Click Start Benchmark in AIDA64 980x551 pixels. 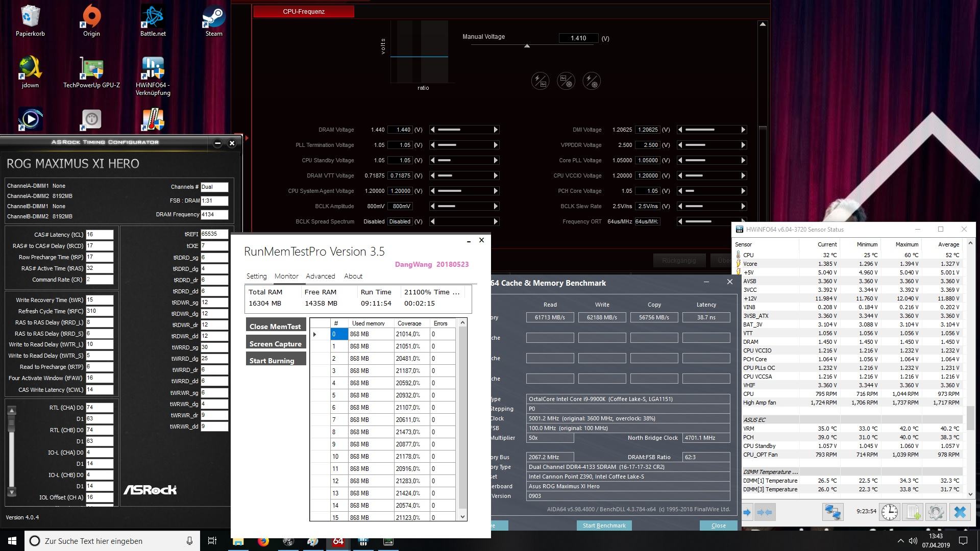604,525
